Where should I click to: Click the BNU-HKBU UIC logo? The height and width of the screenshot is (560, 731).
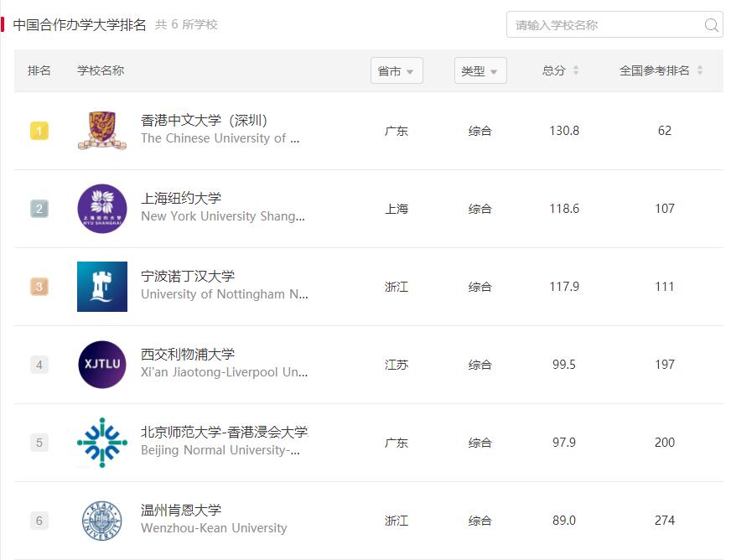[x=102, y=443]
